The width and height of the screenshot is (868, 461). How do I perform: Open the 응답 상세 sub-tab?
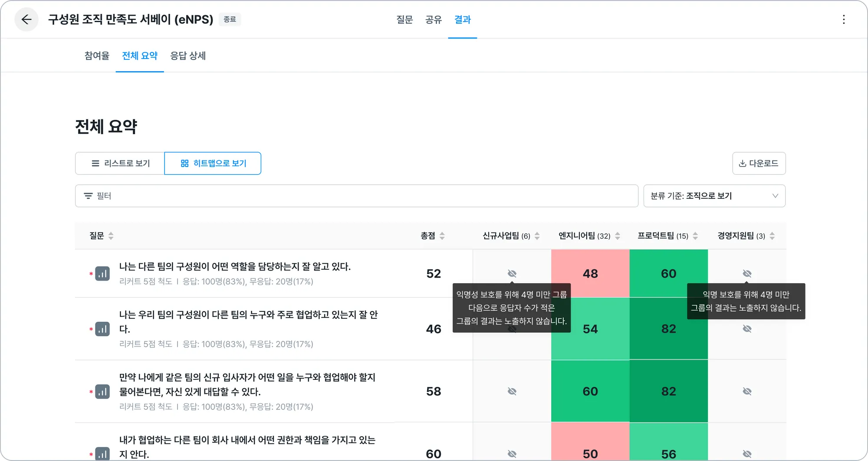[188, 56]
